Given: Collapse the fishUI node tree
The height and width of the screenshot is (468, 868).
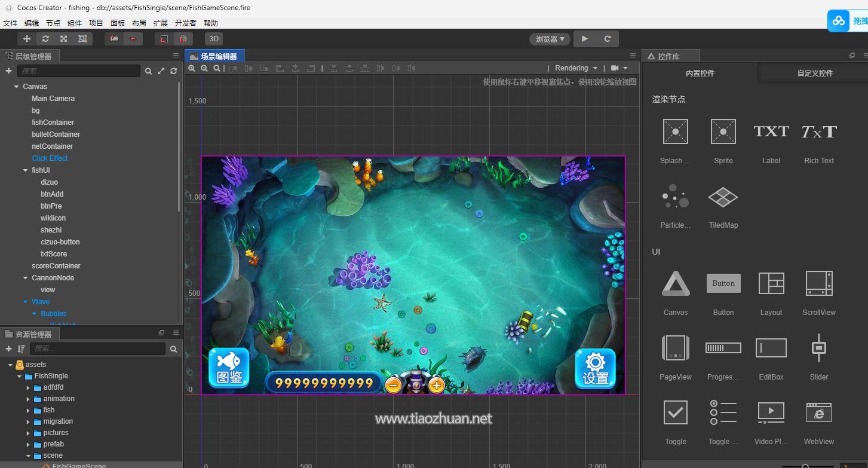Looking at the screenshot, I should click(25, 170).
